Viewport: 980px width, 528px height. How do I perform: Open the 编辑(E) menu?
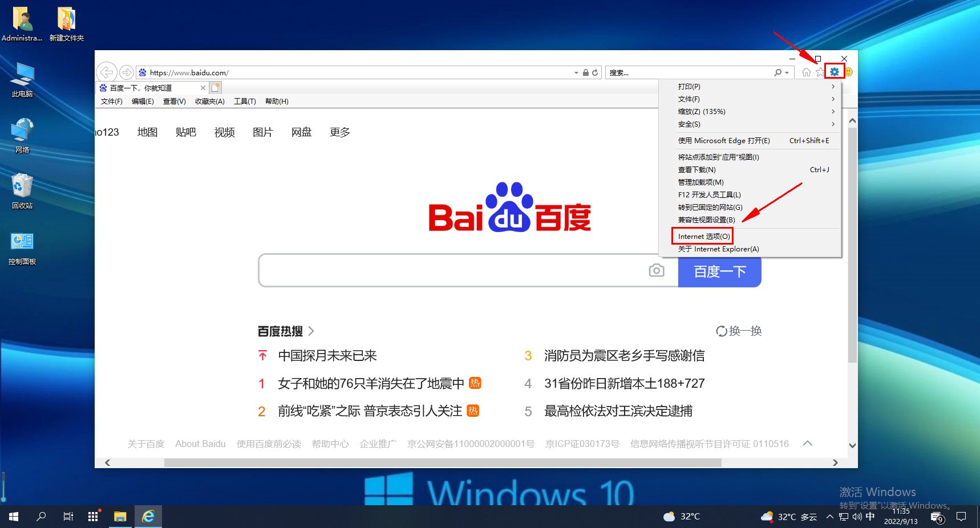(x=143, y=101)
